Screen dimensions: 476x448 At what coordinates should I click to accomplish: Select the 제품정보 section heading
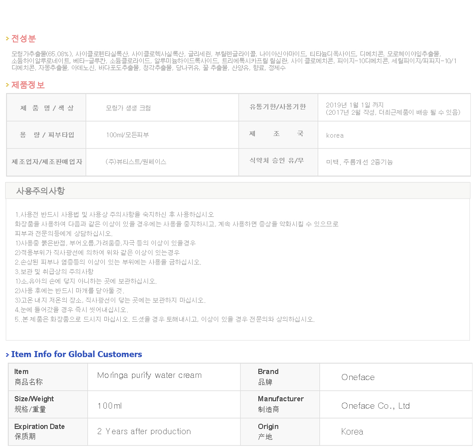pos(28,85)
